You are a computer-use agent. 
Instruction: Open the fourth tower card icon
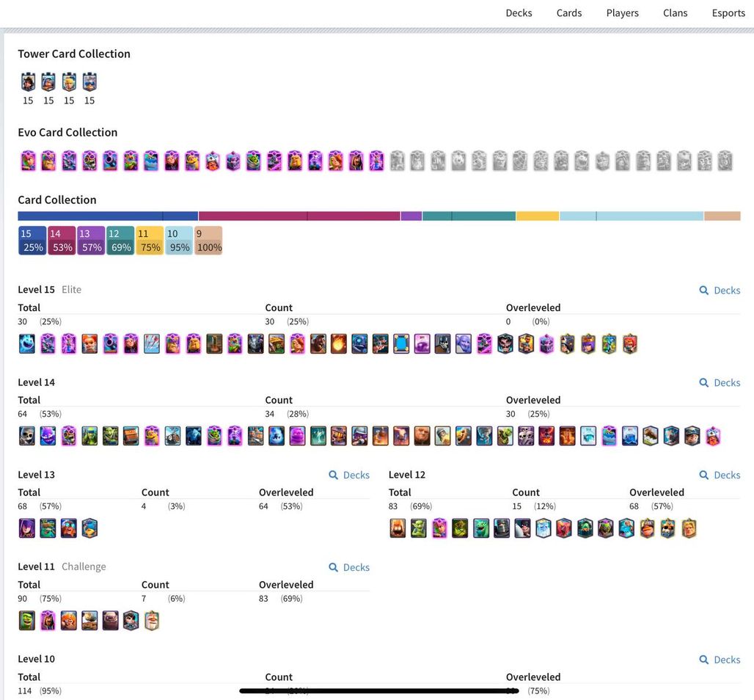coord(89,81)
